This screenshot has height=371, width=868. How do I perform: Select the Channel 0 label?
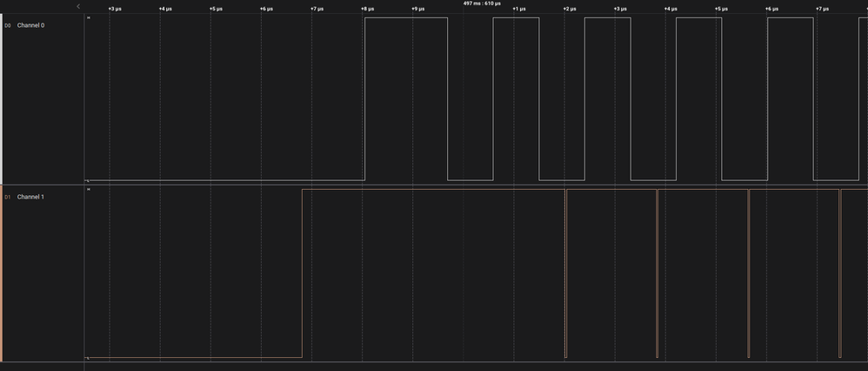[x=31, y=25]
